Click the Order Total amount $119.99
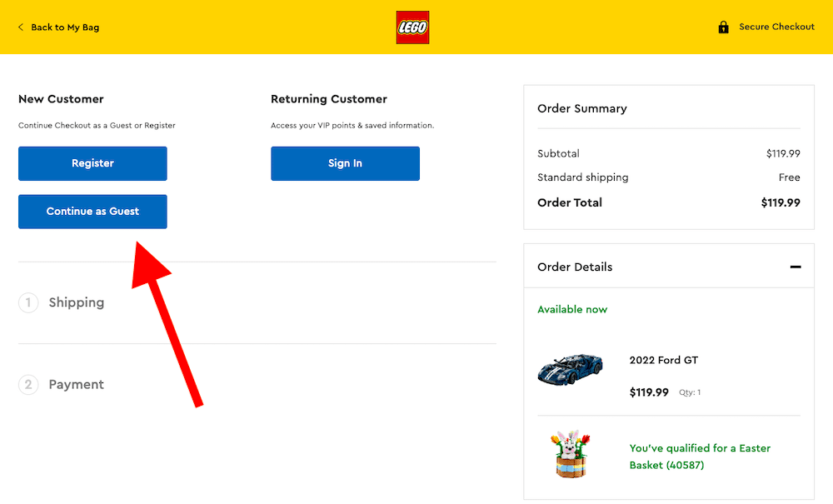Viewport: 833px width, 504px height. click(781, 202)
